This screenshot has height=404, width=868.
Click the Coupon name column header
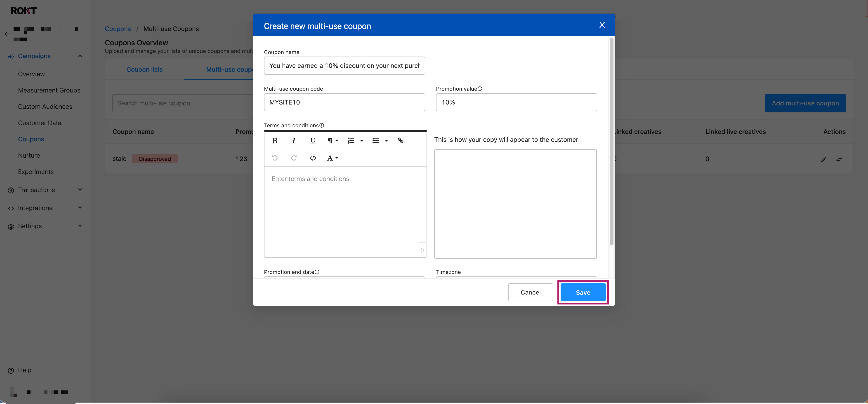click(133, 132)
